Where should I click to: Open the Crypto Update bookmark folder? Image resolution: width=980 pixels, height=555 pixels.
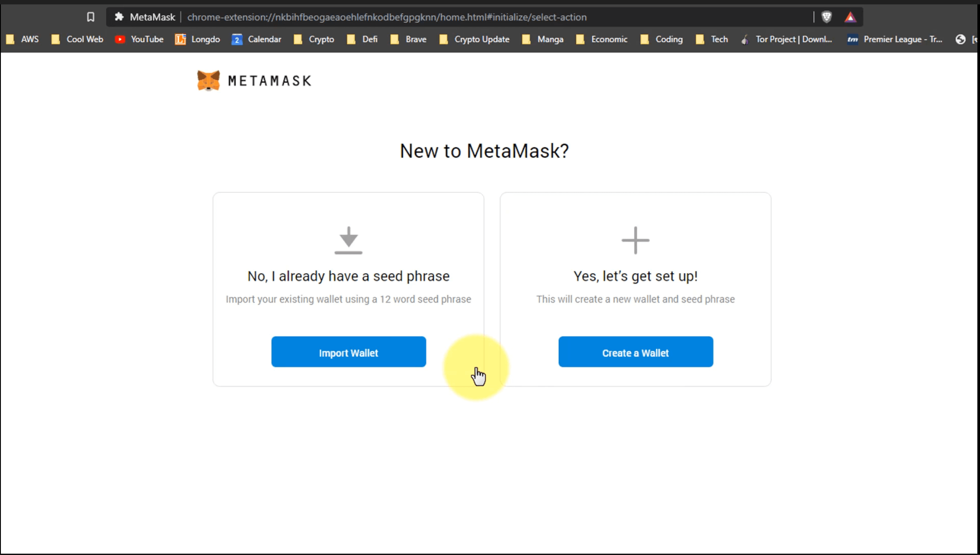pyautogui.click(x=474, y=40)
